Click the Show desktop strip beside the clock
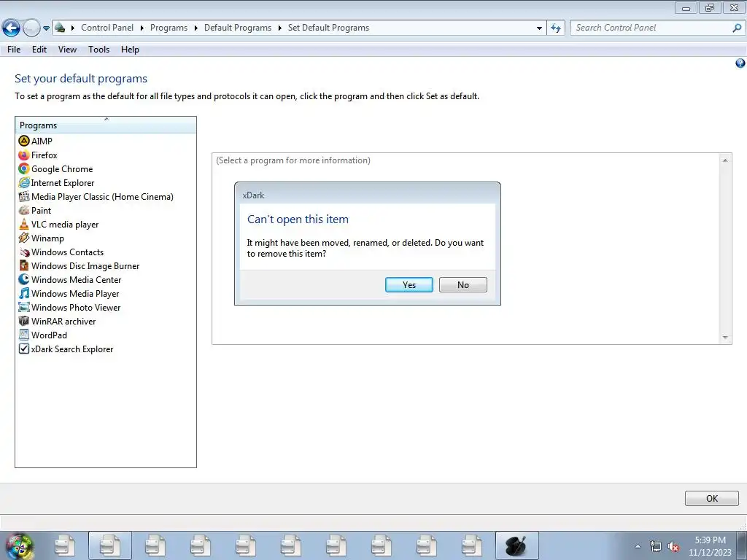 [742, 545]
